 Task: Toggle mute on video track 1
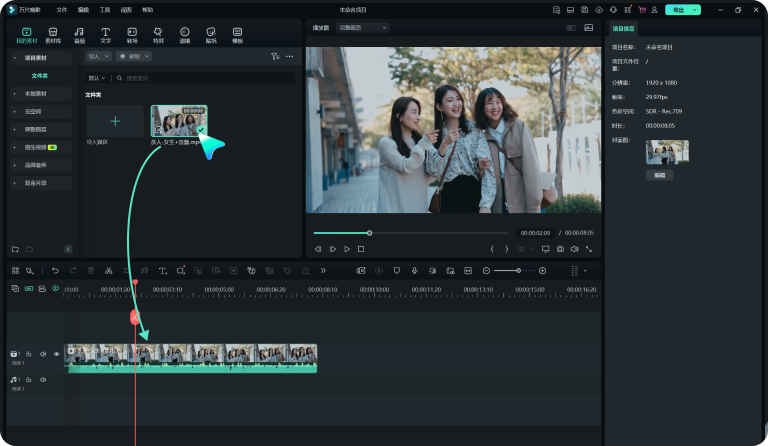42,354
